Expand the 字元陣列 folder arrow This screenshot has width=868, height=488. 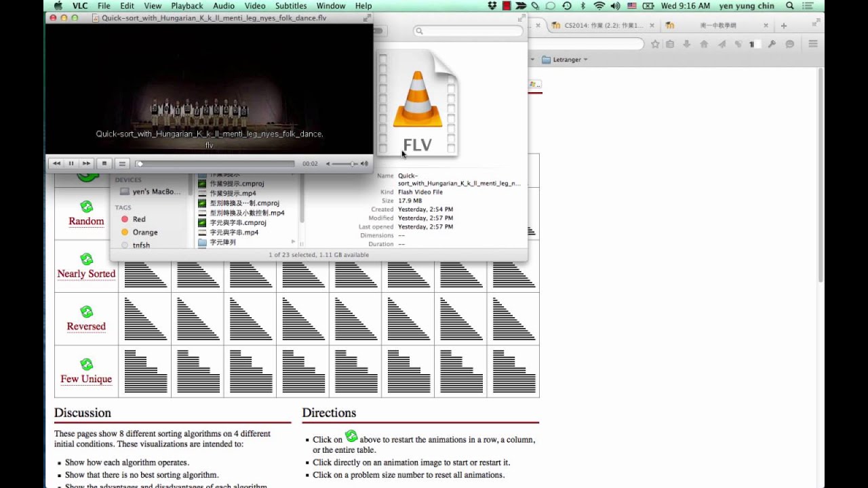click(x=294, y=242)
